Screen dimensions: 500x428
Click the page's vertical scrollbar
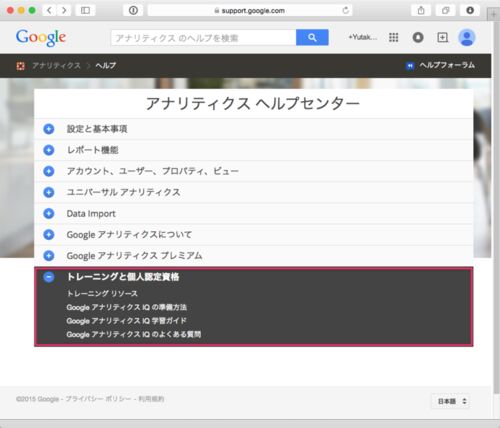click(x=496, y=207)
